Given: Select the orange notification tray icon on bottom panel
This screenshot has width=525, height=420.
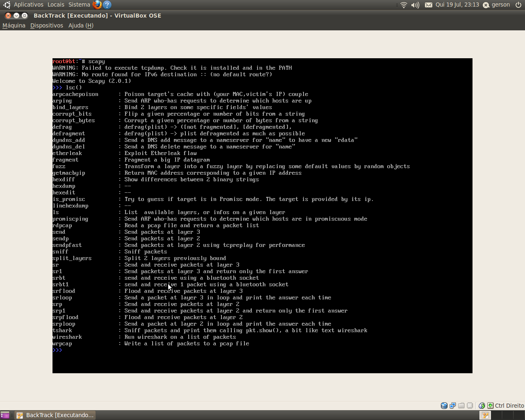Looking at the screenshot, I should 485,415.
